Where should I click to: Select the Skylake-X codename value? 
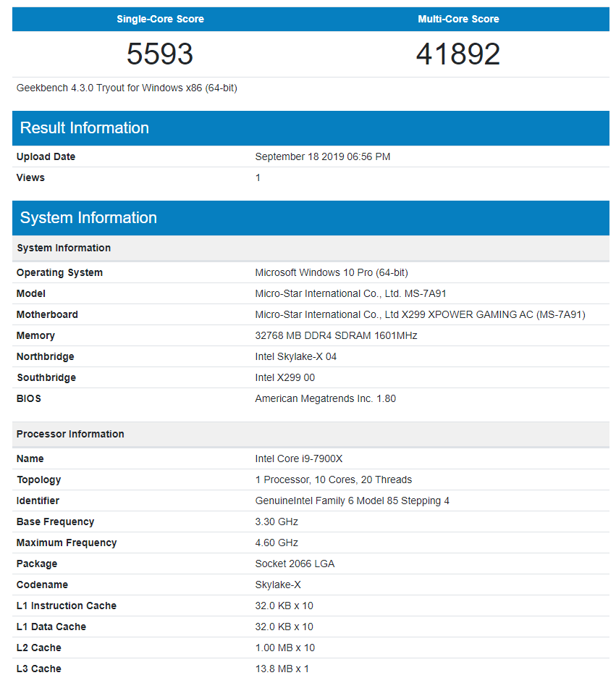(x=278, y=585)
